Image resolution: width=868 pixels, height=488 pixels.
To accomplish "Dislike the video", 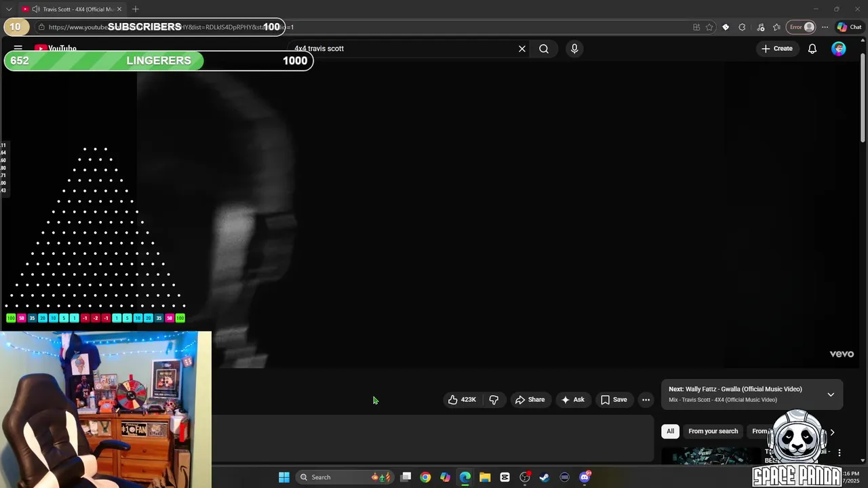I will [494, 400].
